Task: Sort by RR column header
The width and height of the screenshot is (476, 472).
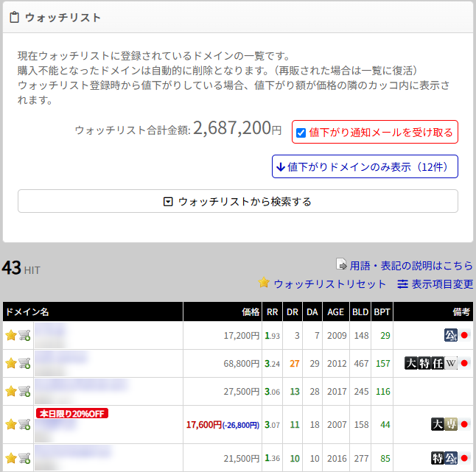Action: pyautogui.click(x=273, y=311)
